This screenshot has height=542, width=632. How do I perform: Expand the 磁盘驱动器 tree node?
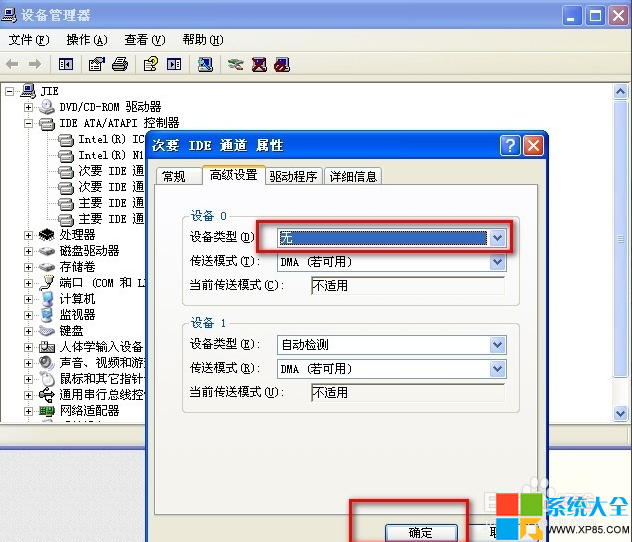(29, 251)
